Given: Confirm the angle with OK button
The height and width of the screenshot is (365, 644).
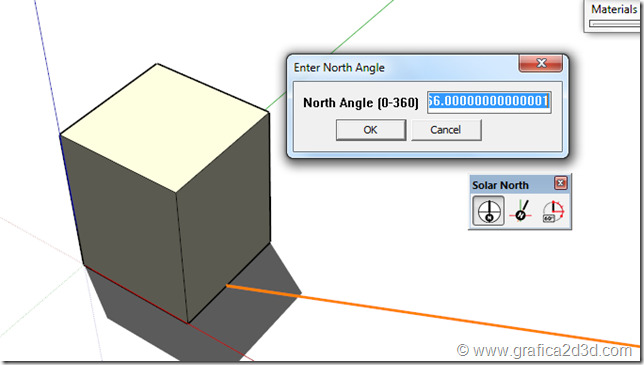Looking at the screenshot, I should click(370, 130).
